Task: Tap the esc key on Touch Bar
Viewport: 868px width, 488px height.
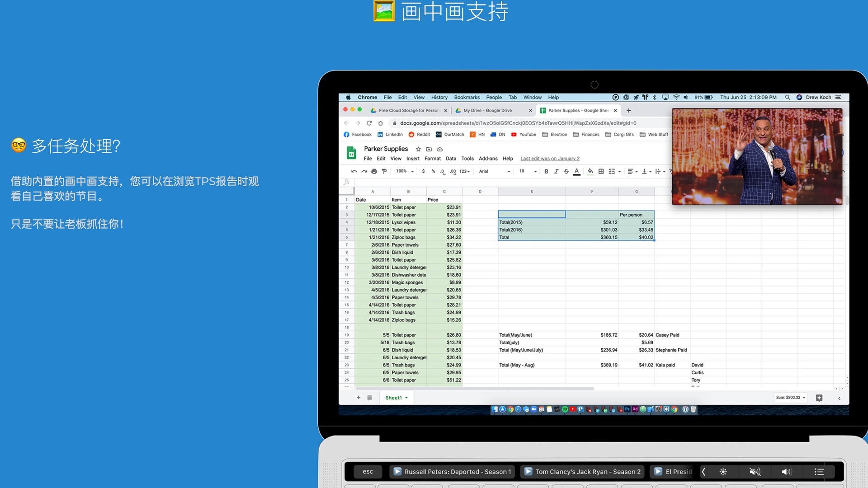Action: (368, 472)
